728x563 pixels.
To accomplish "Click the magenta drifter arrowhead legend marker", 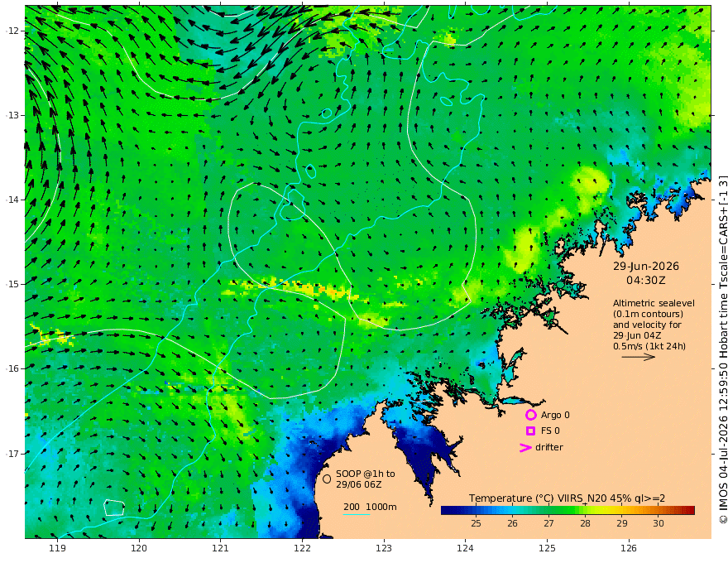I will 525,448.
